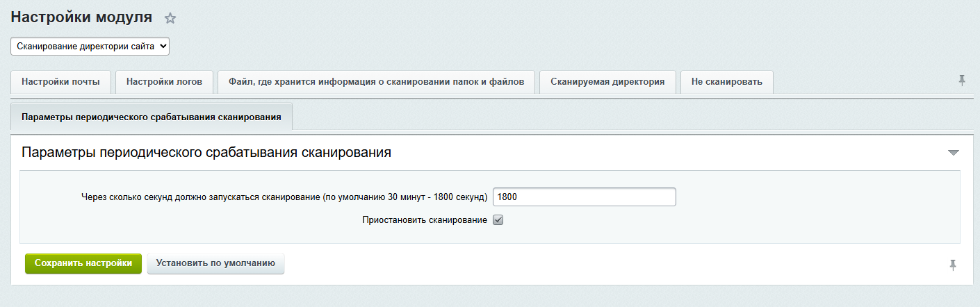
Task: Click the Настройки модуля page title
Action: click(x=81, y=18)
